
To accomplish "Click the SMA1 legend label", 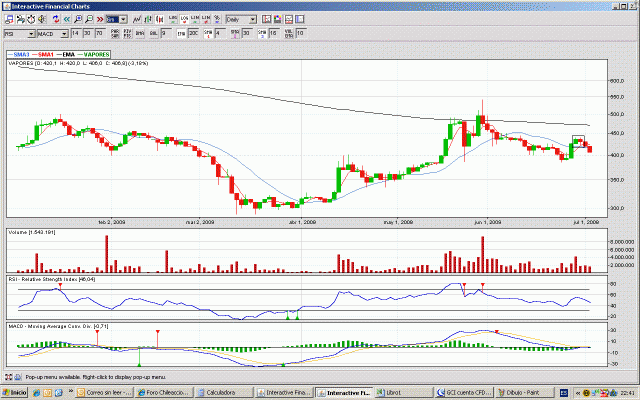I will (46, 54).
